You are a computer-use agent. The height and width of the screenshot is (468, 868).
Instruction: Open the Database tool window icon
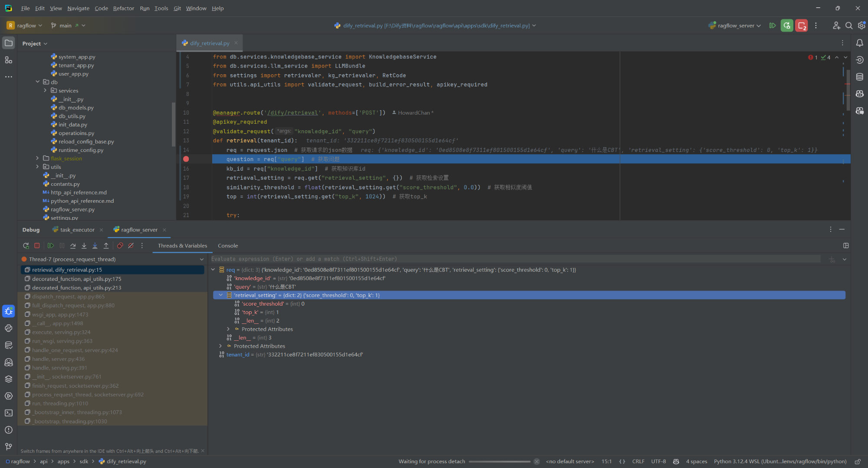[8, 345]
